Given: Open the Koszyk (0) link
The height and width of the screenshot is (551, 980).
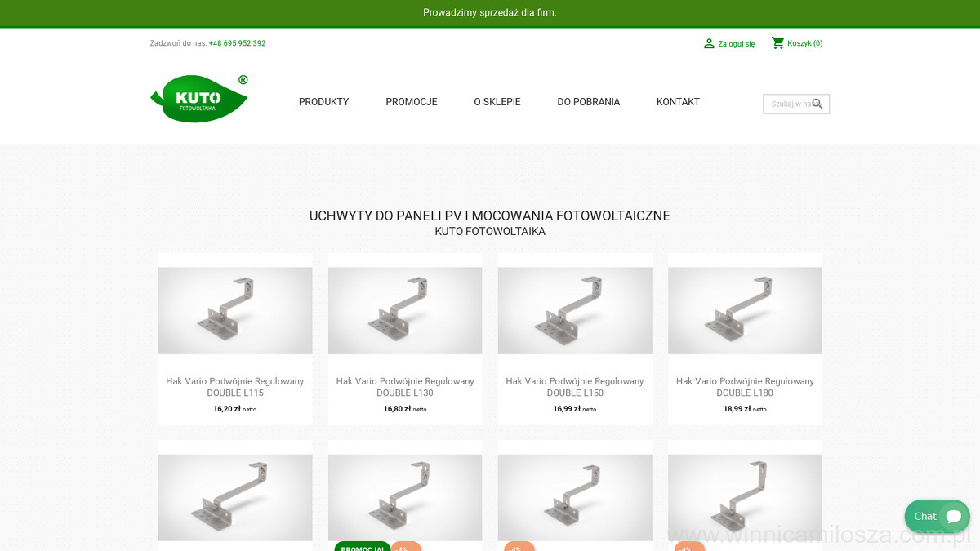Looking at the screenshot, I should (805, 43).
